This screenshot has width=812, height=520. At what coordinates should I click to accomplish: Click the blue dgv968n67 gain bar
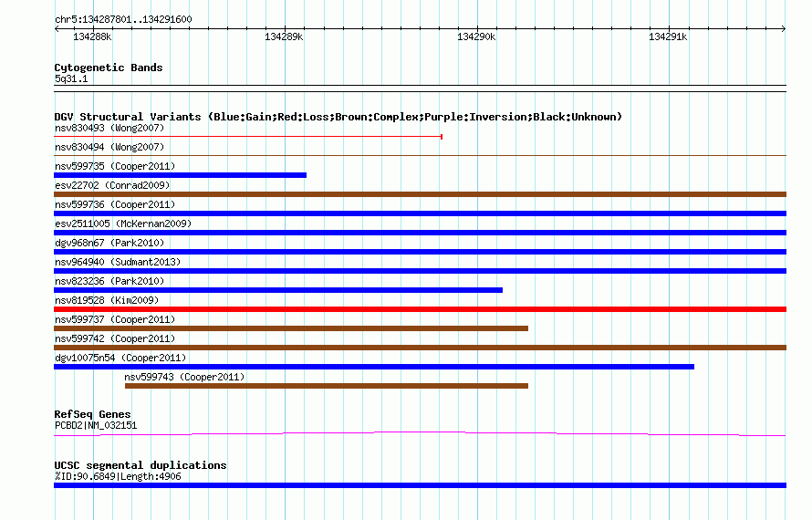(x=420, y=252)
